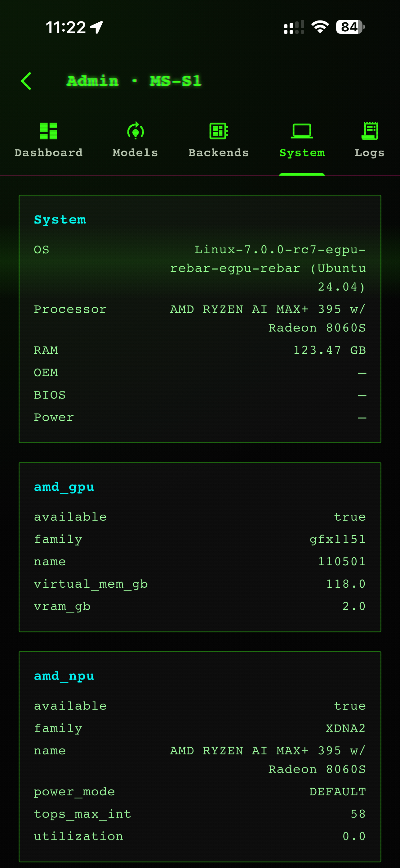Tap the System laptop icon
Viewport: 400px width, 868px height.
point(302,131)
